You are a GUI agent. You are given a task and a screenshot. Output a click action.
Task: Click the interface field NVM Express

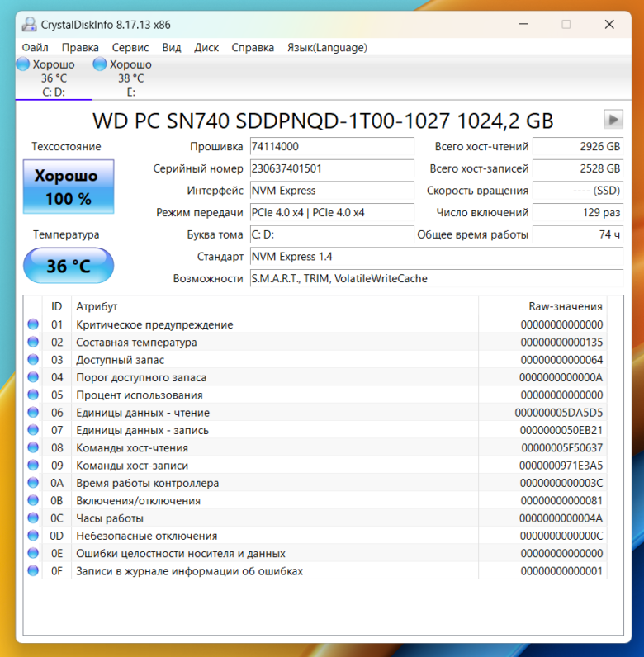coord(332,191)
